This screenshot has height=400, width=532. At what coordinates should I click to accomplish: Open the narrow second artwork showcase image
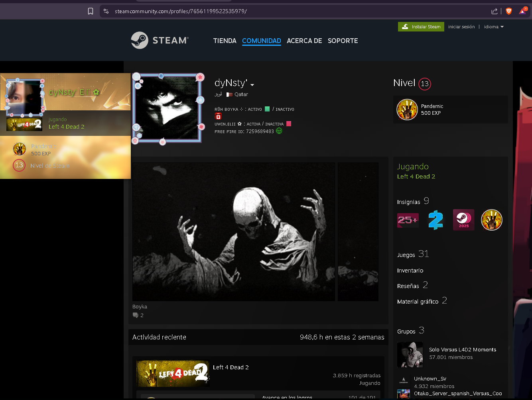click(358, 232)
